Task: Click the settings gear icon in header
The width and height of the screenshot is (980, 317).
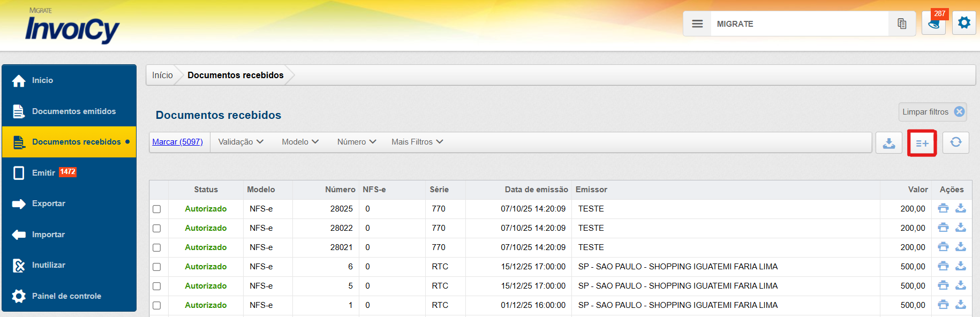Action: [x=964, y=23]
